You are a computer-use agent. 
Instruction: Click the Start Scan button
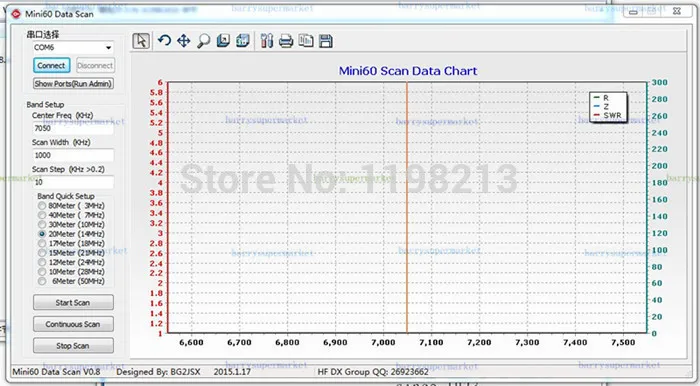coord(73,303)
